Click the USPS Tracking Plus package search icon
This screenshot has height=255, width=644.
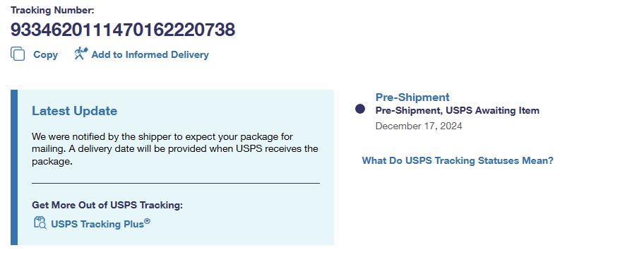click(x=40, y=223)
